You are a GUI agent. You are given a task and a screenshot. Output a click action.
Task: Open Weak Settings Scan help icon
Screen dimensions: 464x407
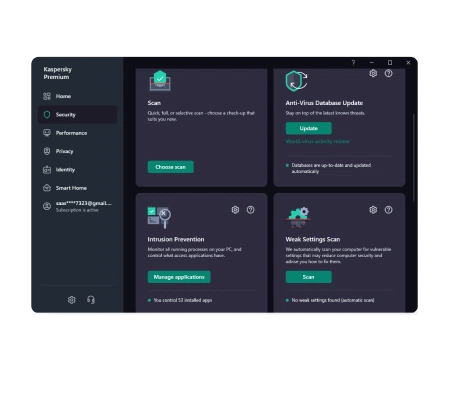point(388,210)
